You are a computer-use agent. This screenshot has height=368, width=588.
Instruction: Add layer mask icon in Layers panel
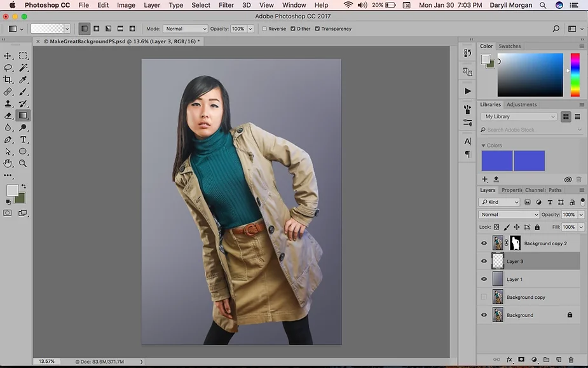click(521, 359)
